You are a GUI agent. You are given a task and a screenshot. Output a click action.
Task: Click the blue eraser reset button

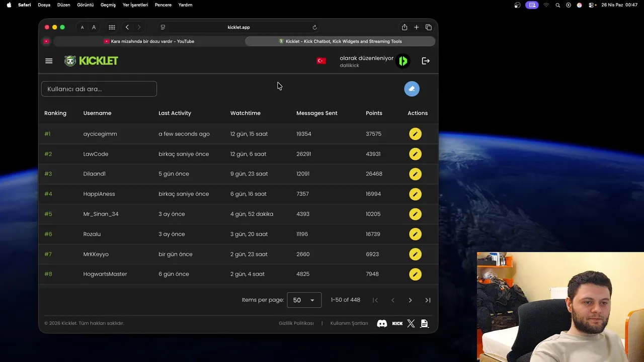pyautogui.click(x=412, y=89)
